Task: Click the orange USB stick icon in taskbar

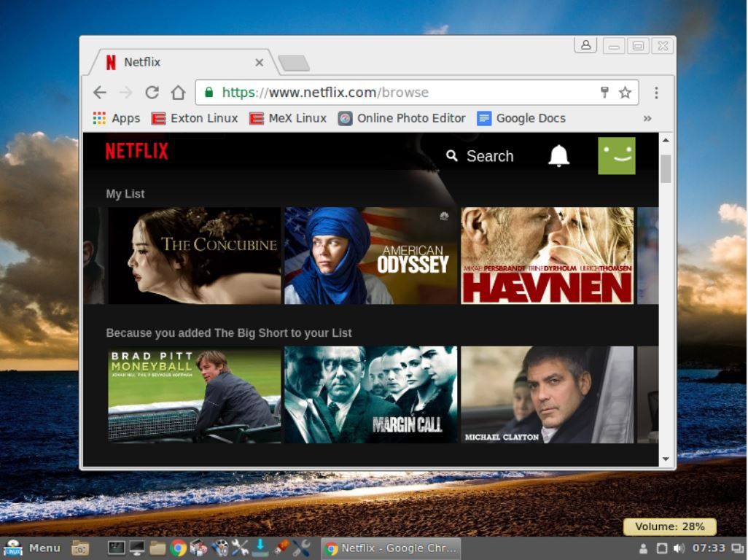Action: pos(281,548)
